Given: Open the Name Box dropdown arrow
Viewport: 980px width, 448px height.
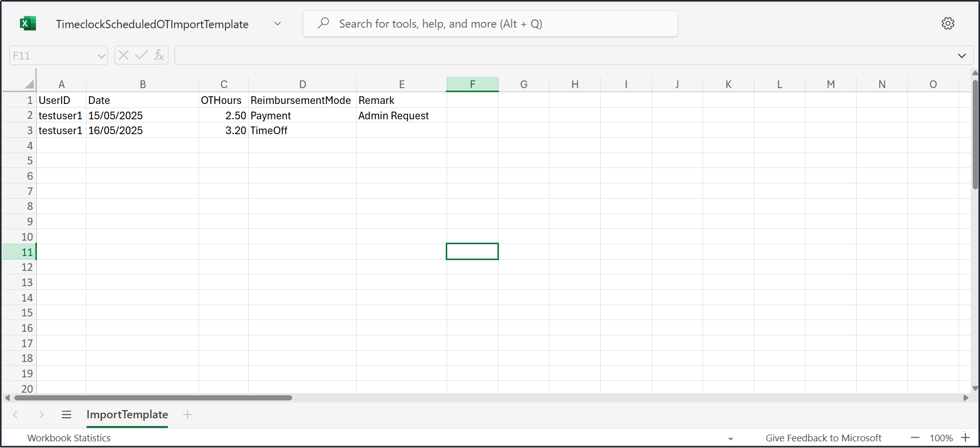Looking at the screenshot, I should (101, 56).
